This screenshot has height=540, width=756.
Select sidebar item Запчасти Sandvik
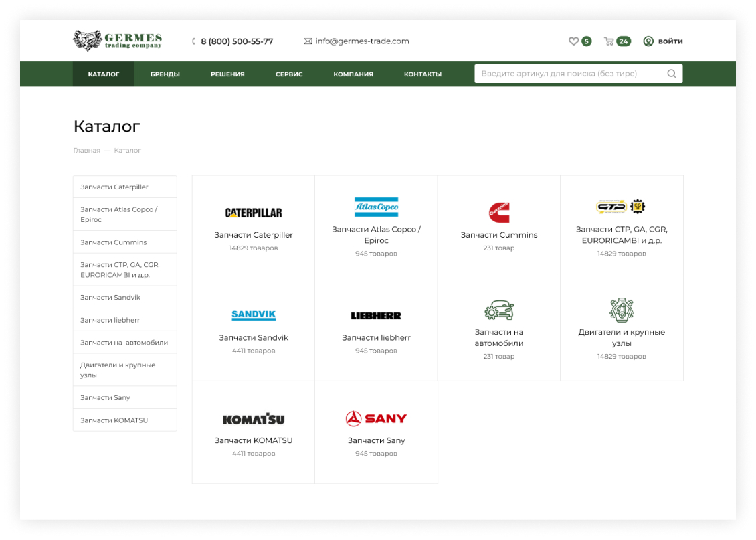125,298
